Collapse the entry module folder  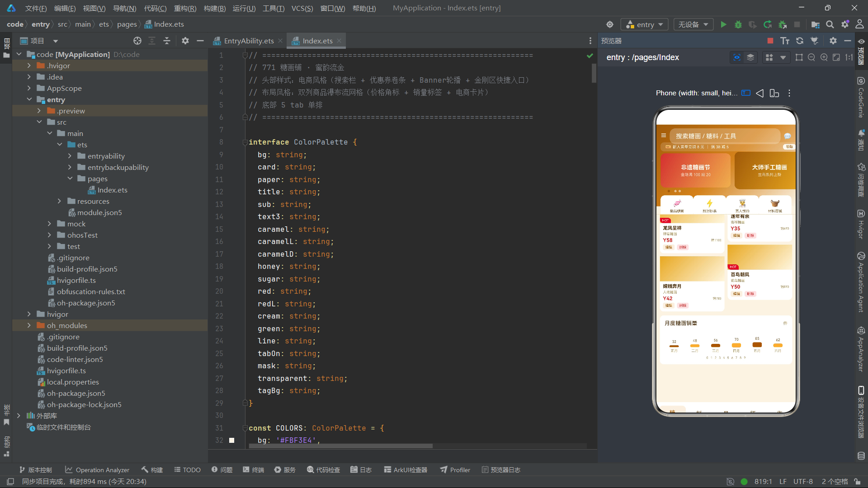[x=29, y=99]
